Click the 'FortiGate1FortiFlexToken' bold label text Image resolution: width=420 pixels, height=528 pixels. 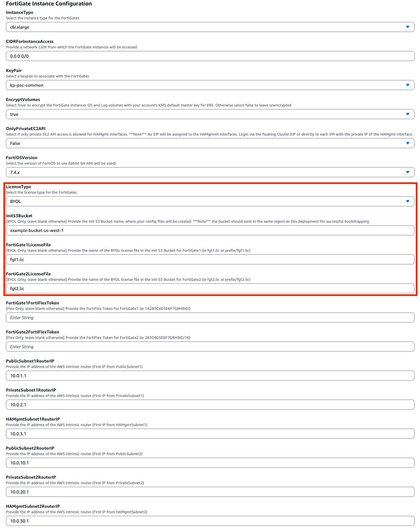pos(32,303)
